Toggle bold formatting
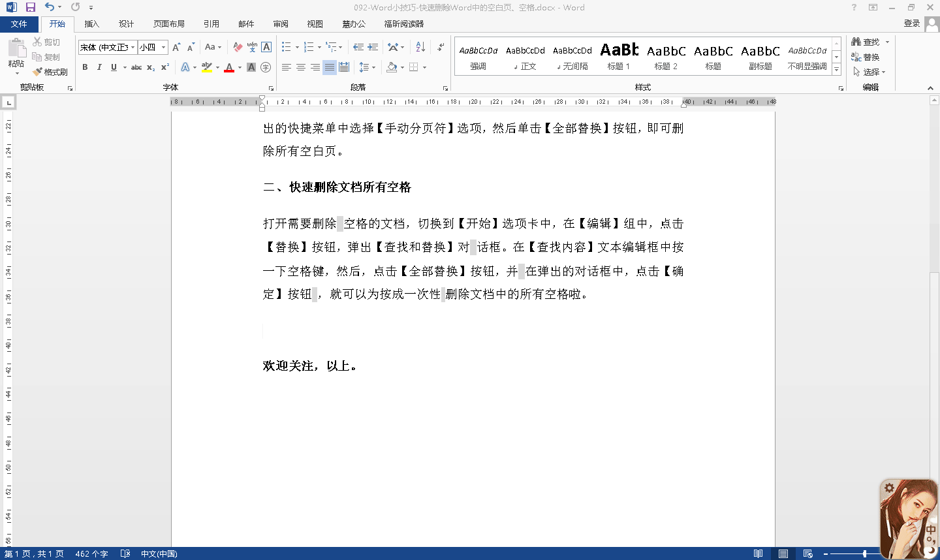The height and width of the screenshot is (560, 940). tap(84, 67)
